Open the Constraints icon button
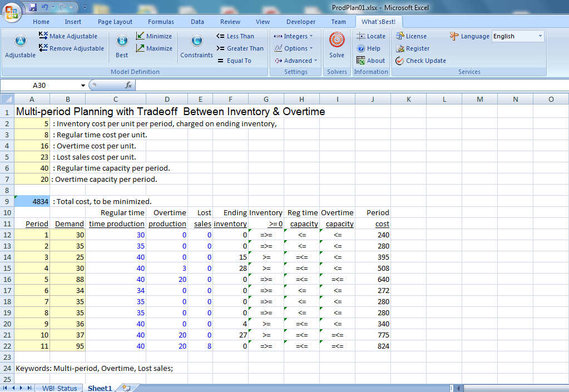569x392 pixels. click(x=196, y=42)
